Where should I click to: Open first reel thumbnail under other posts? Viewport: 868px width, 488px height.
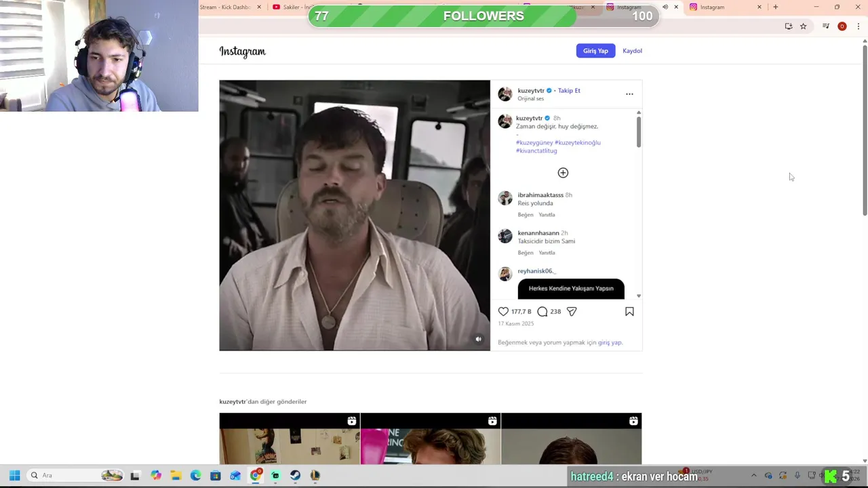click(290, 439)
